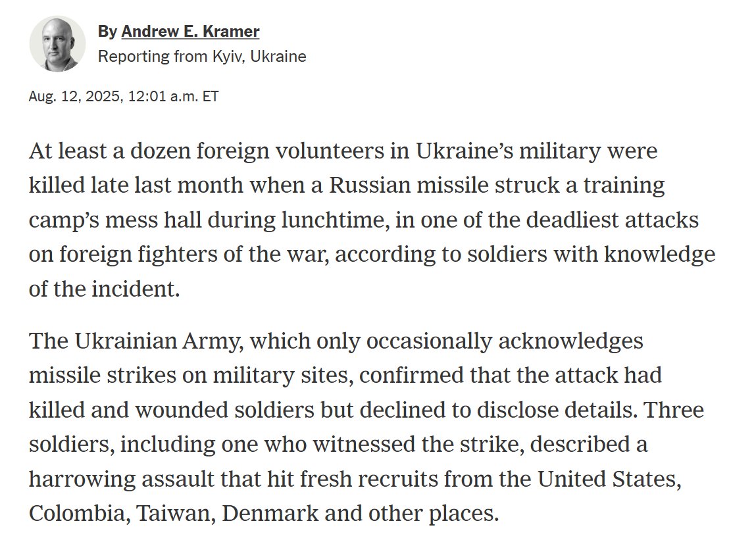Click the paragraph starting "The Ukrainian Army"
This screenshot has height=540, width=756.
coord(366,427)
